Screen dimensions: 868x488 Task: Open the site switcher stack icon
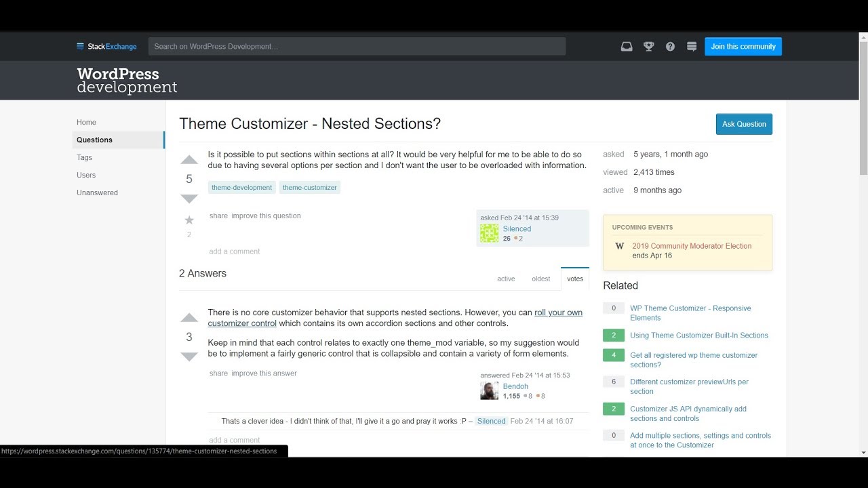coord(692,47)
